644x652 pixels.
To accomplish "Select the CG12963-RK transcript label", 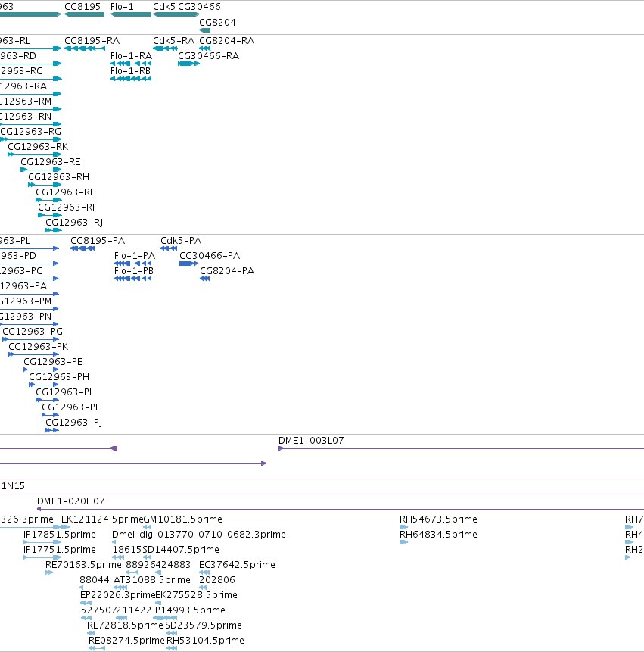I will pos(38,147).
